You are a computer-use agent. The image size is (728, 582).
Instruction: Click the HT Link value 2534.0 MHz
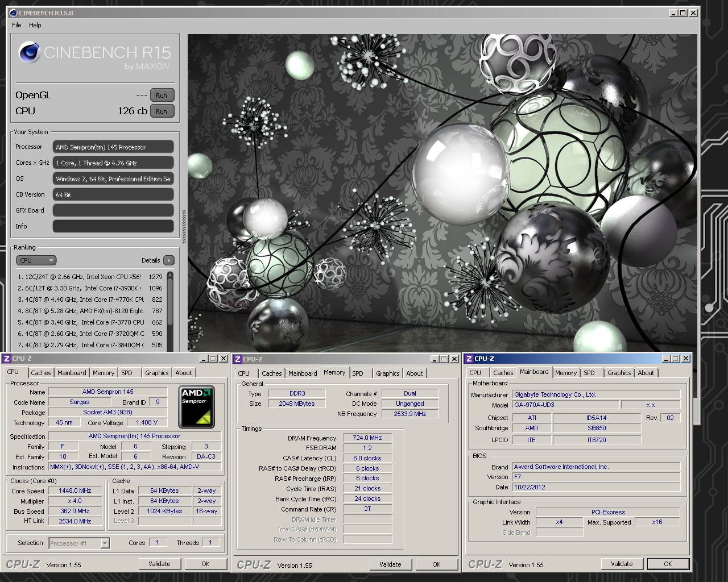pos(75,521)
